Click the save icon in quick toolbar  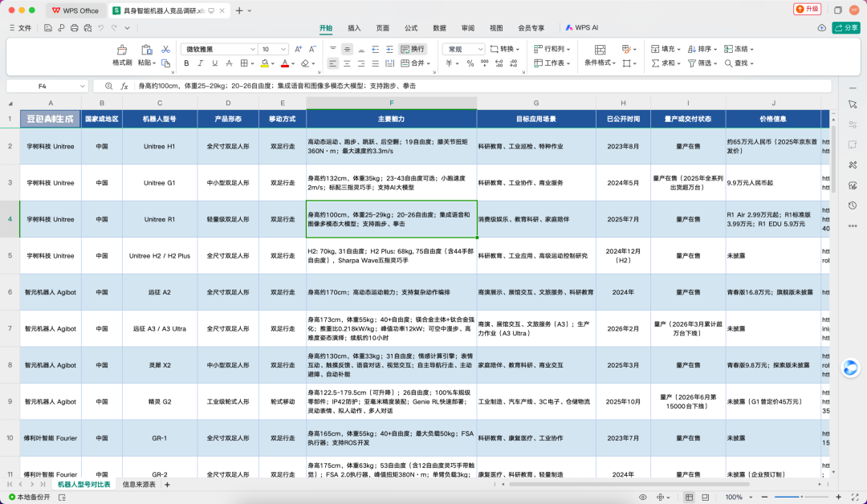click(x=48, y=28)
